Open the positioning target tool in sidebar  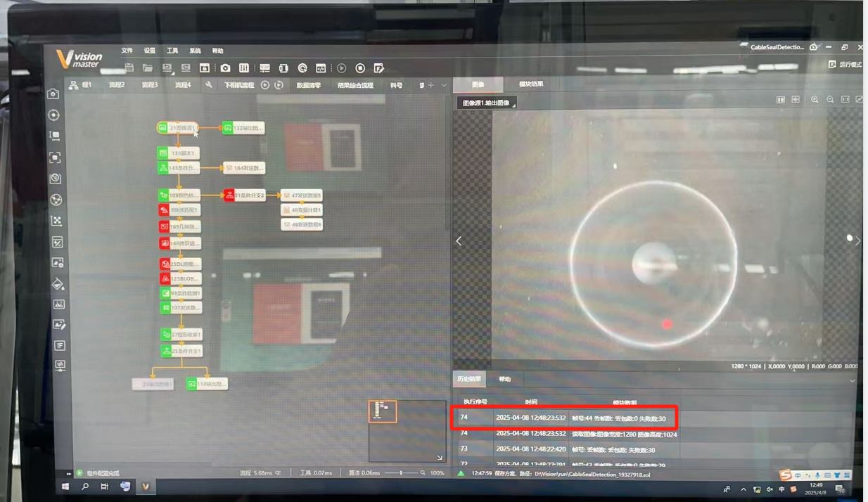(53, 115)
